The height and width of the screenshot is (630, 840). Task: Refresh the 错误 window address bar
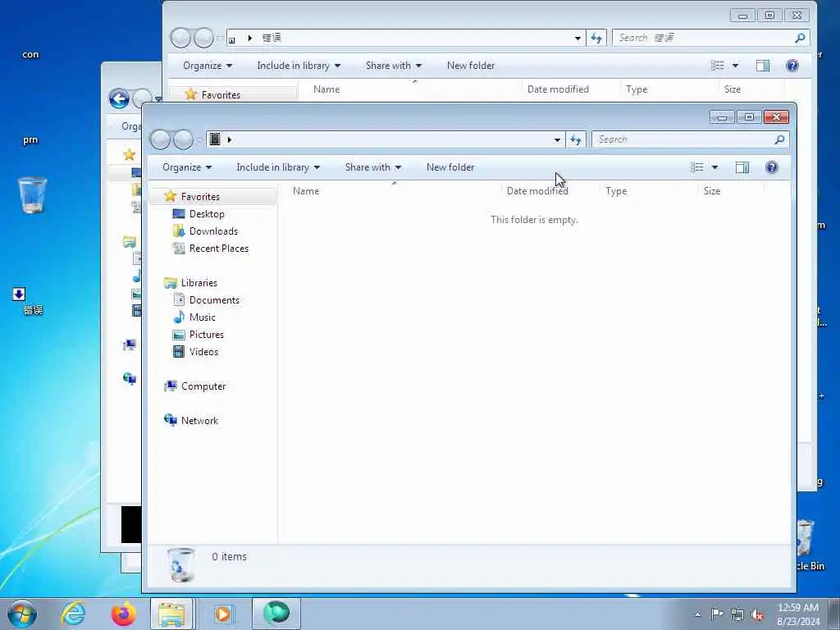[x=596, y=38]
